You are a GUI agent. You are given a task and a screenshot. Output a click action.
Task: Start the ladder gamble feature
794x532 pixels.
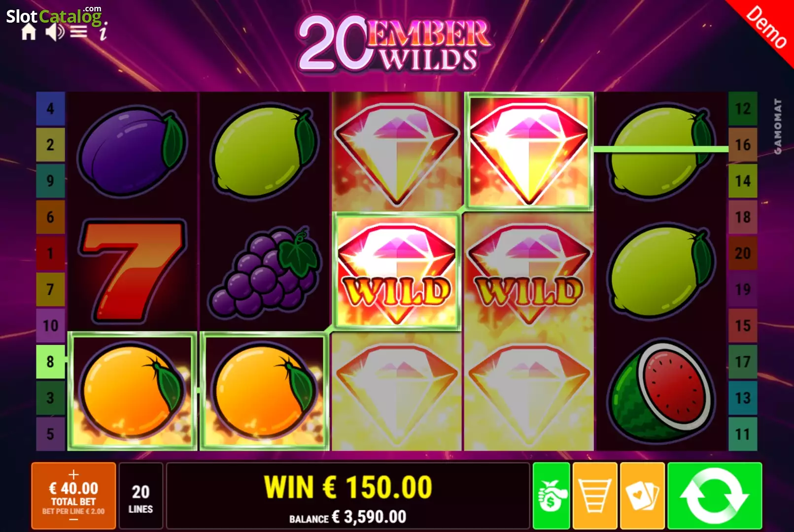(x=595, y=496)
